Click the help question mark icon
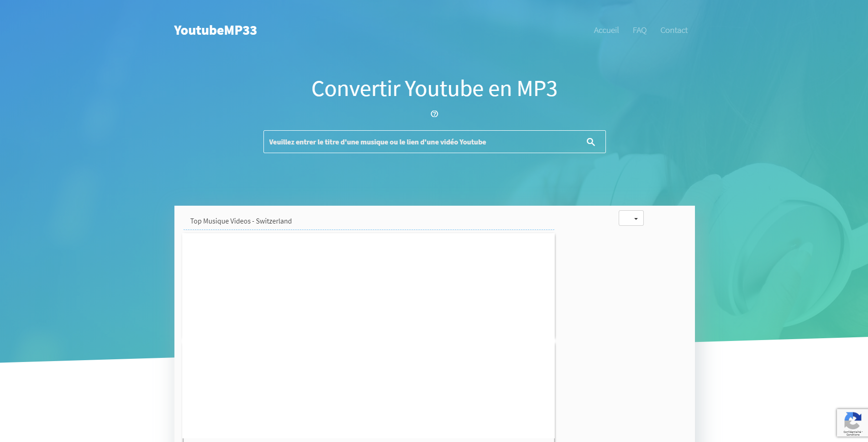868x442 pixels. (434, 114)
